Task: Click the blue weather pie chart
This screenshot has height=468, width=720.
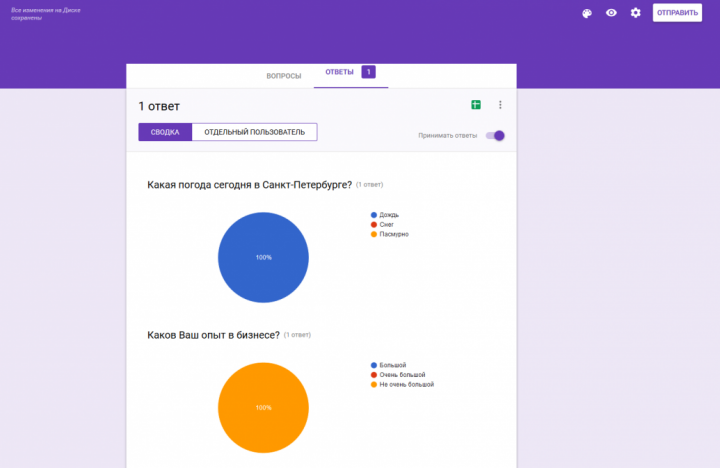Action: point(263,257)
